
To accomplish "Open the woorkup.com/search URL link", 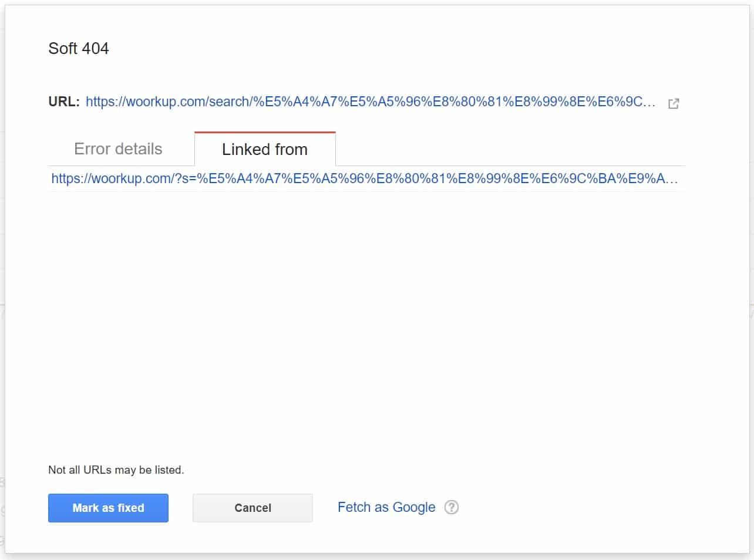I will (x=371, y=102).
